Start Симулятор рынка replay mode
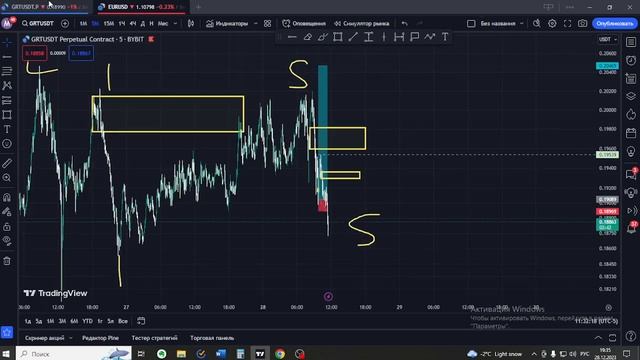The height and width of the screenshot is (360, 640). [362, 24]
